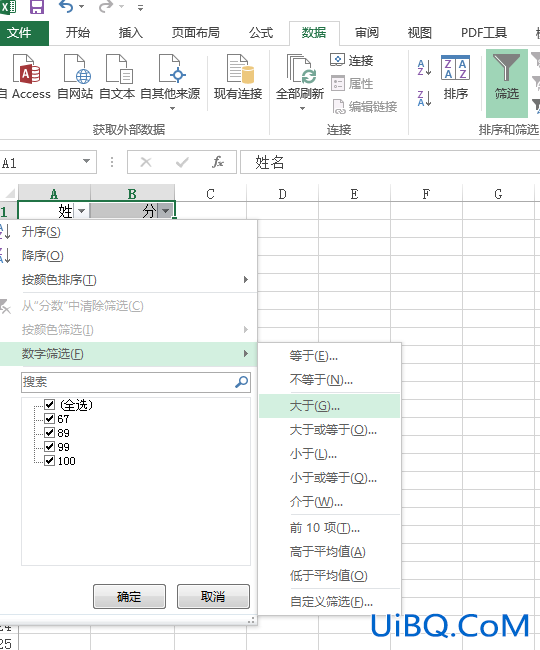Select column C header
Viewport: 540px width, 650px height.
211,194
